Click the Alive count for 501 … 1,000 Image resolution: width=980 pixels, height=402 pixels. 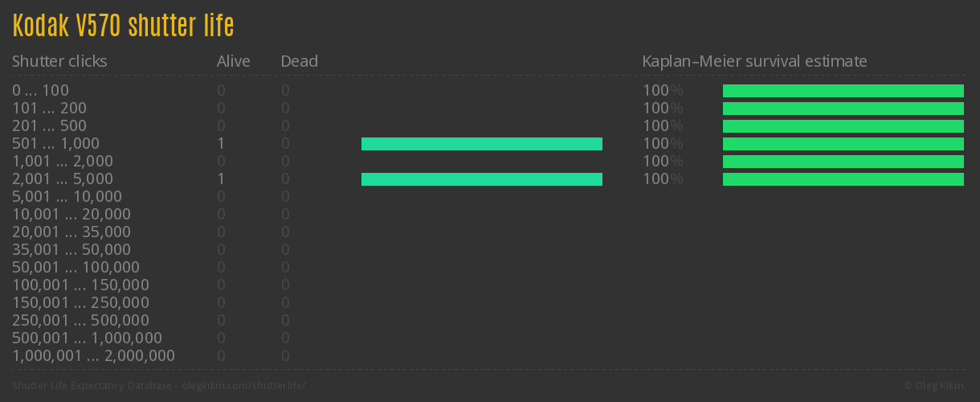click(221, 144)
